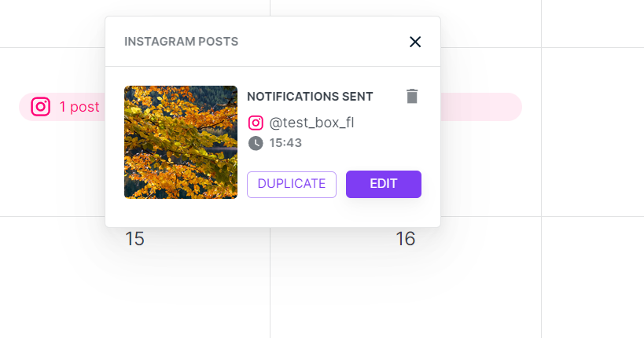Close the Instagram Posts popup
This screenshot has width=644, height=338.
click(x=415, y=42)
